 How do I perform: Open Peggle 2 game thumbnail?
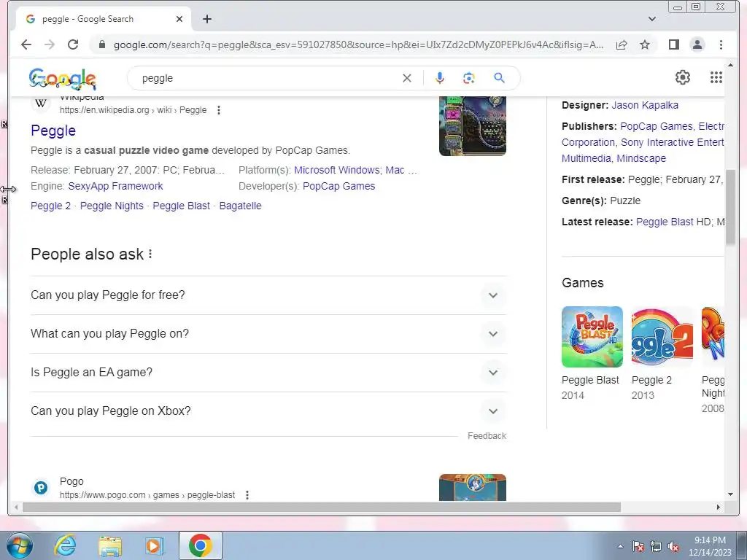pos(662,337)
